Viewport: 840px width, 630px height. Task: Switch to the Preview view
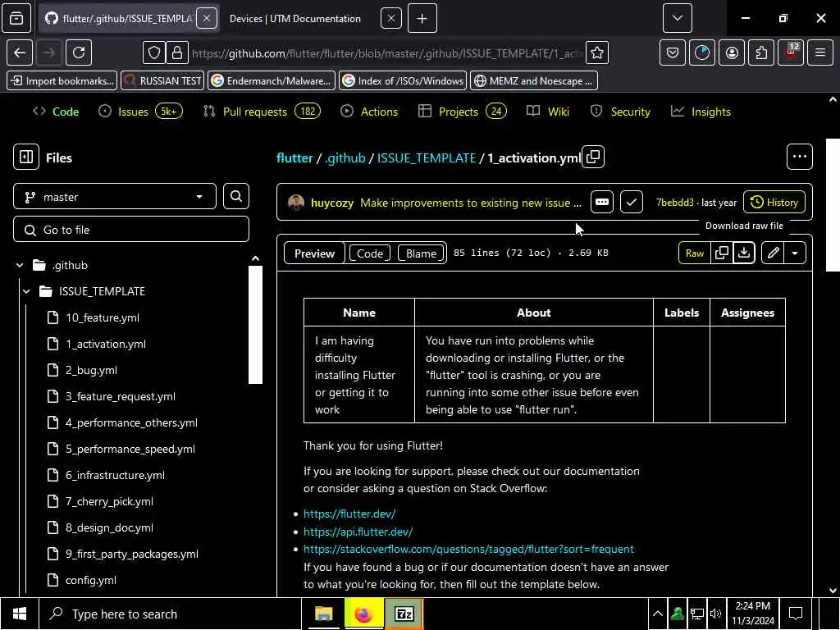point(314,253)
